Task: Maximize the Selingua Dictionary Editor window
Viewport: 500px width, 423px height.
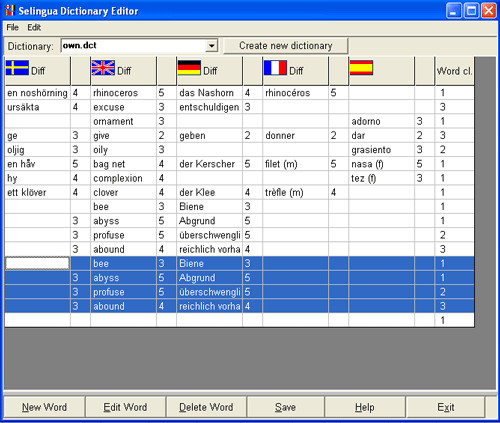Action: [471, 10]
